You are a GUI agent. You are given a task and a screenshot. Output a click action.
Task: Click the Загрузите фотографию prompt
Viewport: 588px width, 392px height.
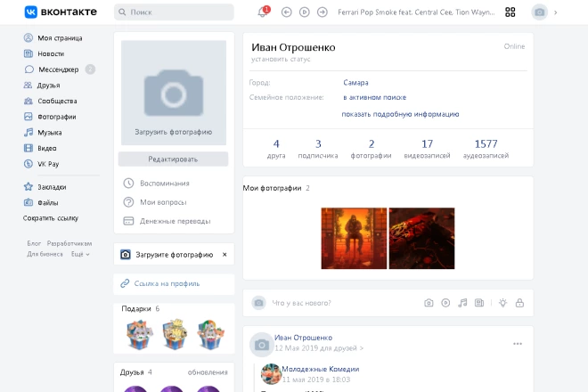tap(167, 255)
